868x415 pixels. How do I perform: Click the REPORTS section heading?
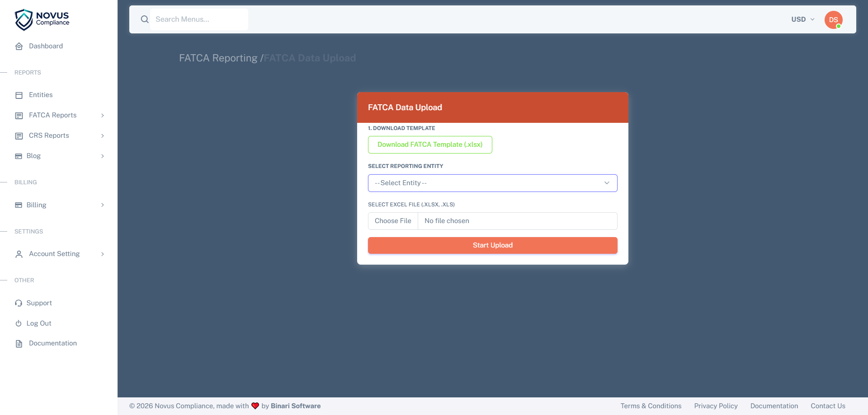click(x=28, y=73)
